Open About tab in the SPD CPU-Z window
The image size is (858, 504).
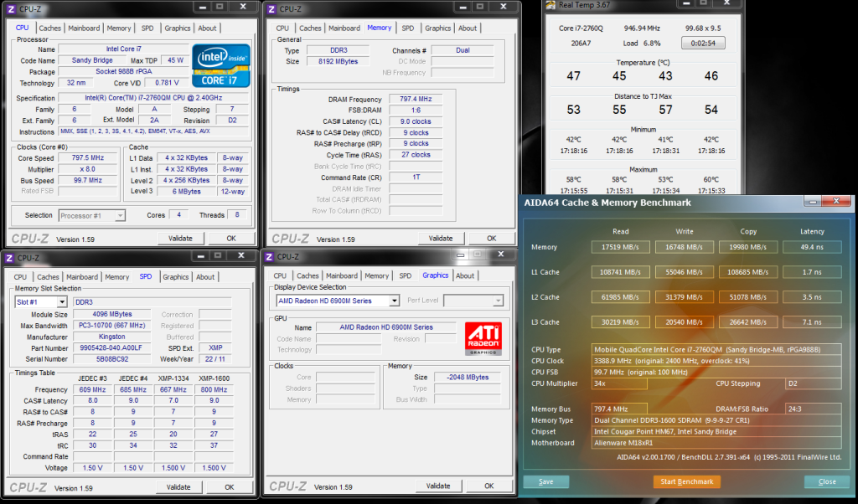205,276
